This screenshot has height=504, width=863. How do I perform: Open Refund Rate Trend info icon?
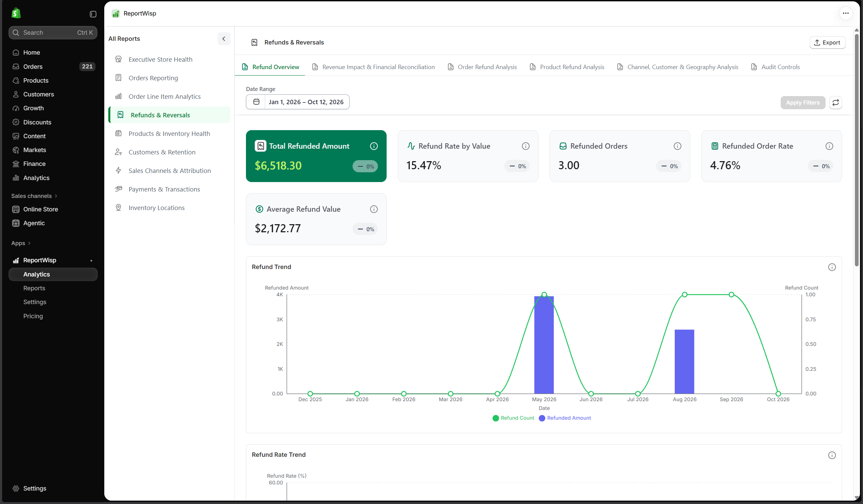point(832,455)
